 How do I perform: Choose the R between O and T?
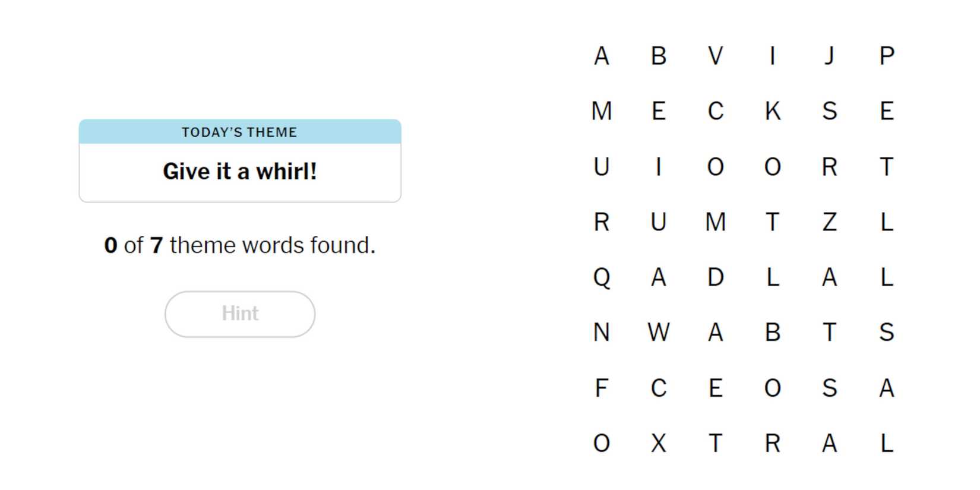point(829,167)
